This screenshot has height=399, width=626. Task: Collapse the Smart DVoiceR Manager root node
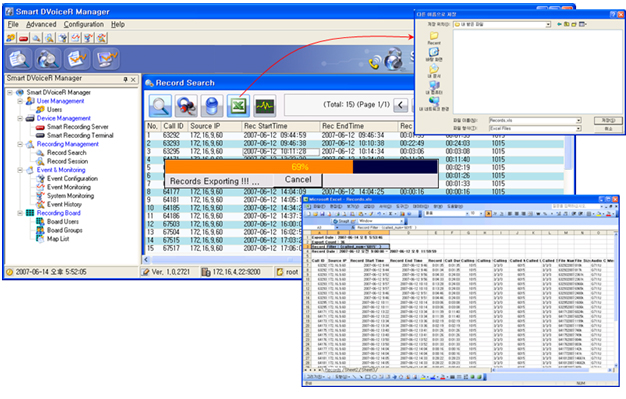tap(10, 92)
